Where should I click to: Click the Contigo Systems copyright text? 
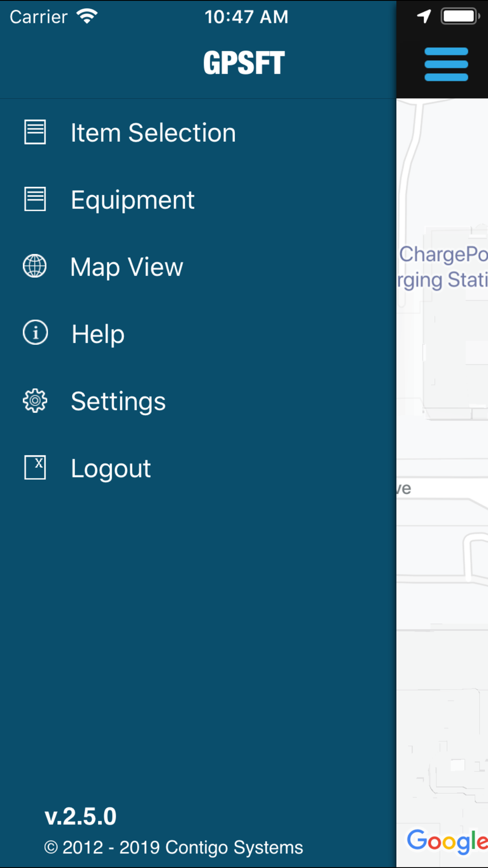coord(173,847)
